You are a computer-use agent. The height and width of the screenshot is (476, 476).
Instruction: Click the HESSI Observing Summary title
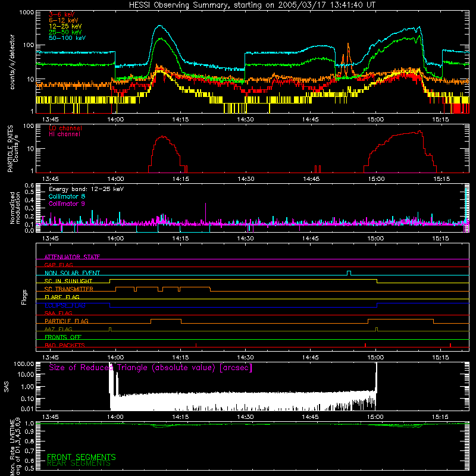tap(252, 5)
